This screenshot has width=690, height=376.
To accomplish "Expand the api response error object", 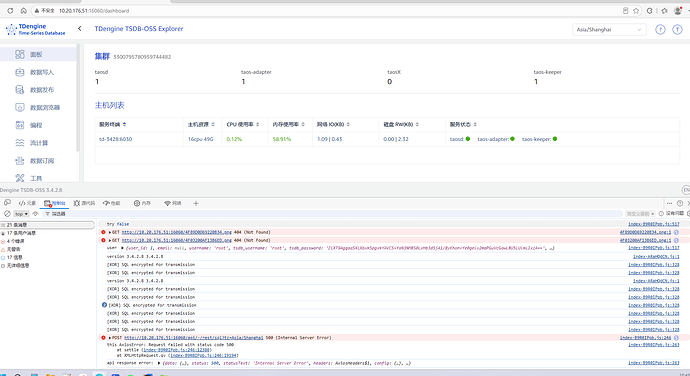I will [159, 363].
